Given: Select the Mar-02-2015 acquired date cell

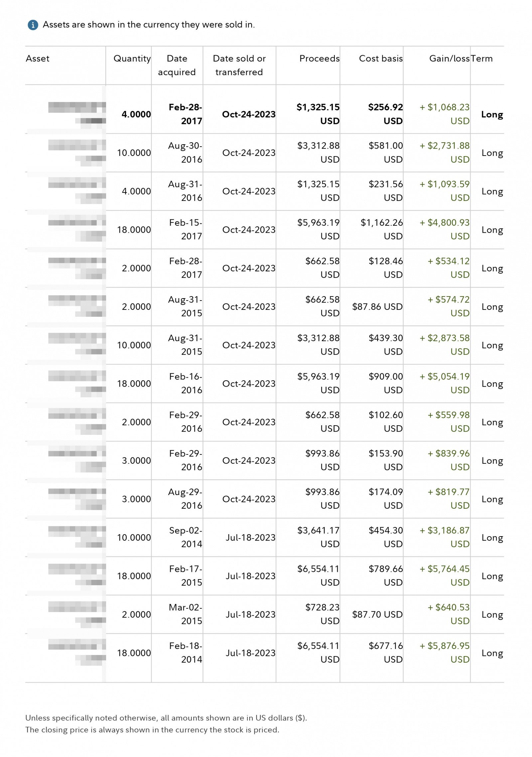Looking at the screenshot, I should coord(185,614).
